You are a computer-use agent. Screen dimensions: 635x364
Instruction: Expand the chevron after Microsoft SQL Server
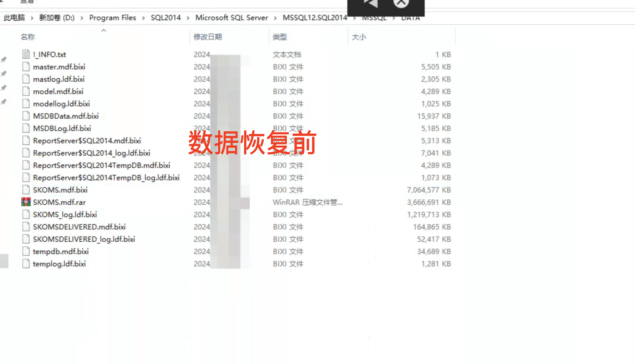pos(275,18)
